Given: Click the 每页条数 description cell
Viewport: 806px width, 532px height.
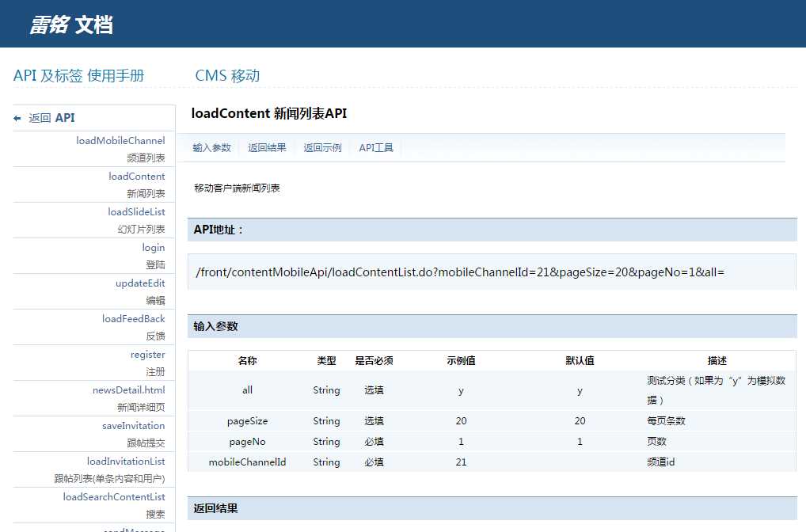Looking at the screenshot, I should pyautogui.click(x=666, y=421).
